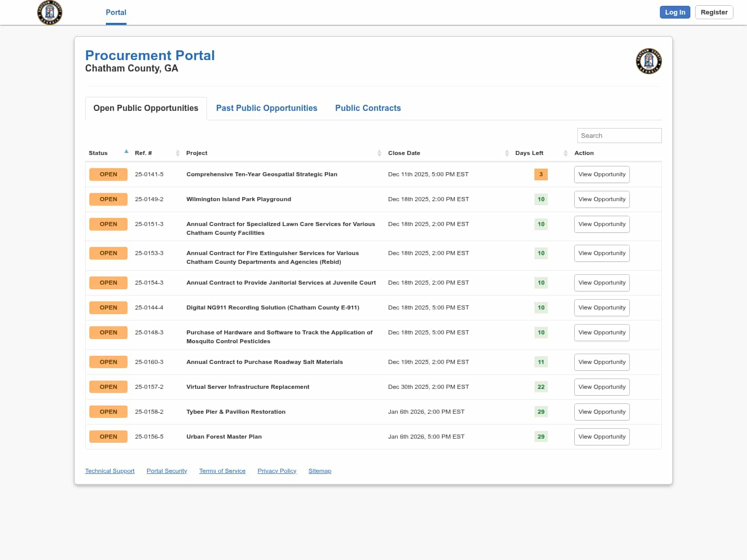Switch to the Public Contracts tab
The width and height of the screenshot is (747, 560).
368,108
